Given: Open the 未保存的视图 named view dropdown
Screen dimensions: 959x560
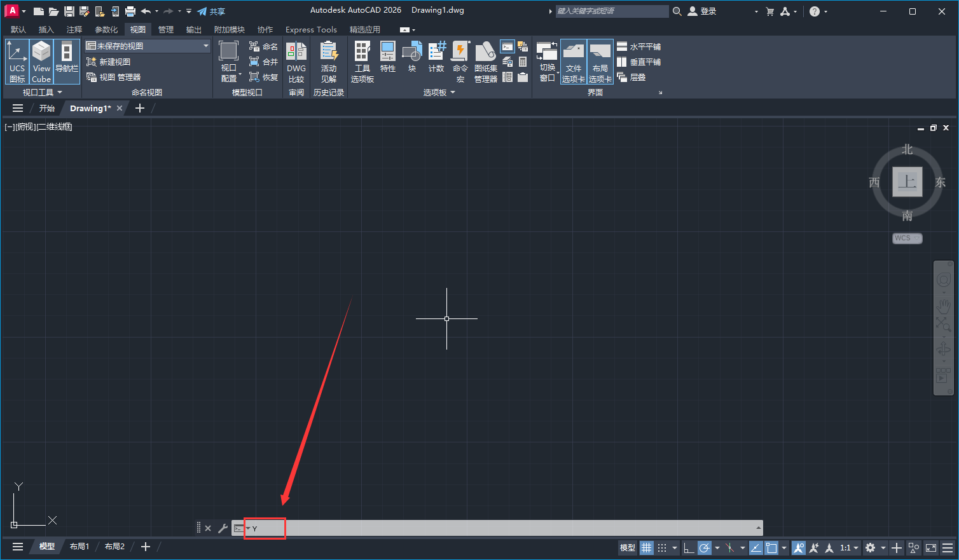Looking at the screenshot, I should 148,46.
